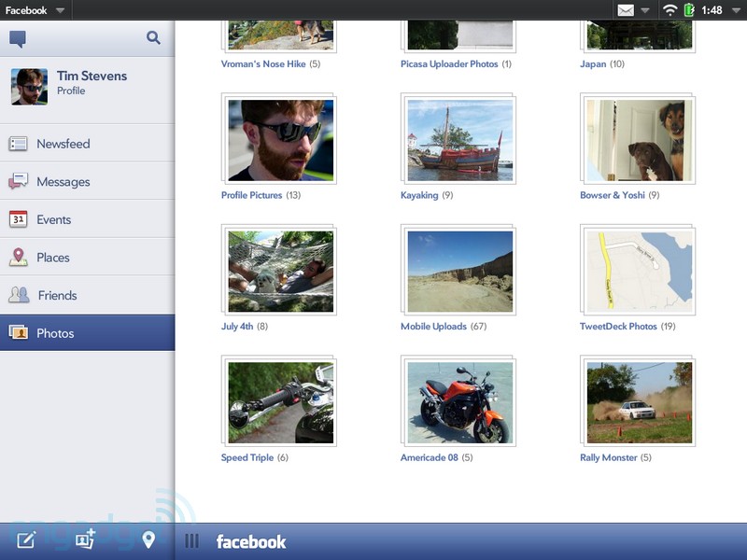Select the Picasa Uploader Photos thumbnail
The height and width of the screenshot is (560, 747).
(458, 36)
